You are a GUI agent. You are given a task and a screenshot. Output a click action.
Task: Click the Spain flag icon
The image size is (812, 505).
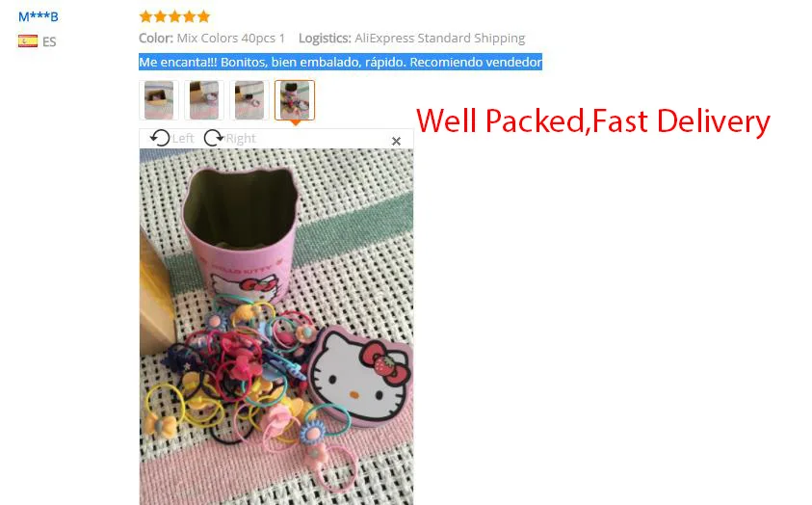click(28, 40)
